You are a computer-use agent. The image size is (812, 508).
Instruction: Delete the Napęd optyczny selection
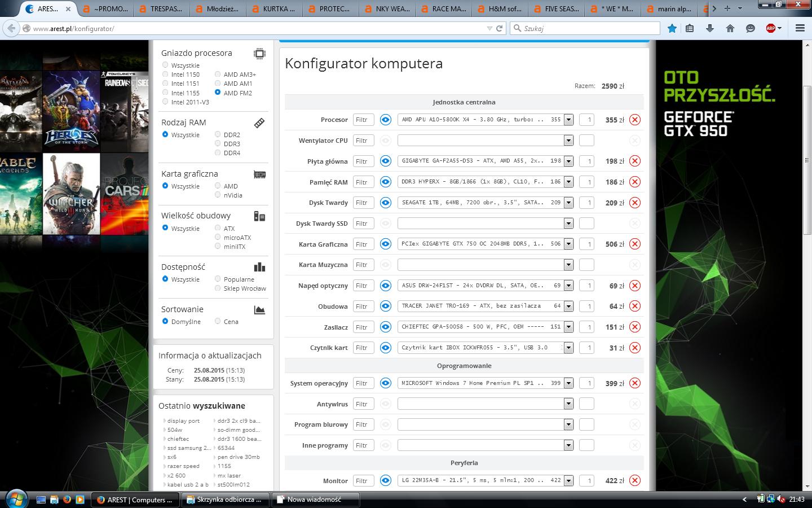coord(635,286)
